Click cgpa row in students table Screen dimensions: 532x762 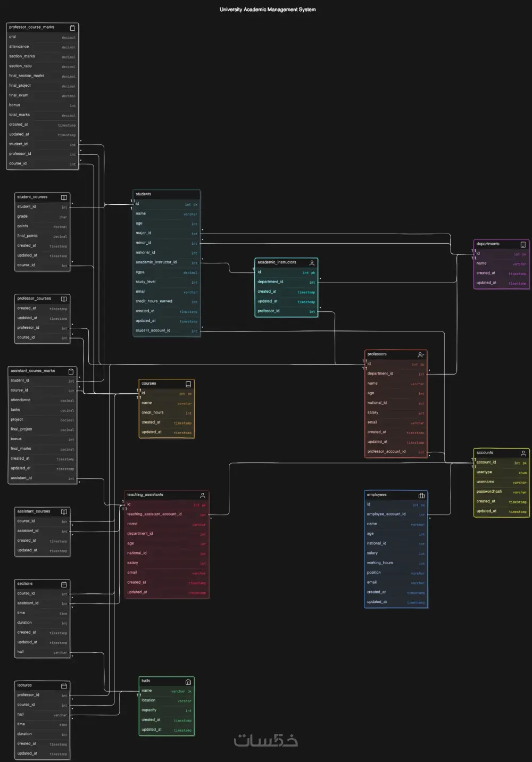pyautogui.click(x=167, y=272)
